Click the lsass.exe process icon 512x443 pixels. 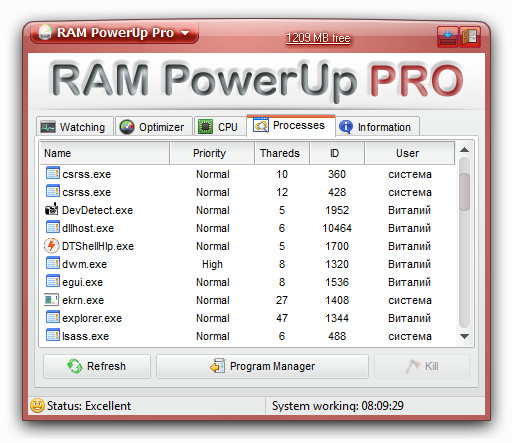[52, 335]
